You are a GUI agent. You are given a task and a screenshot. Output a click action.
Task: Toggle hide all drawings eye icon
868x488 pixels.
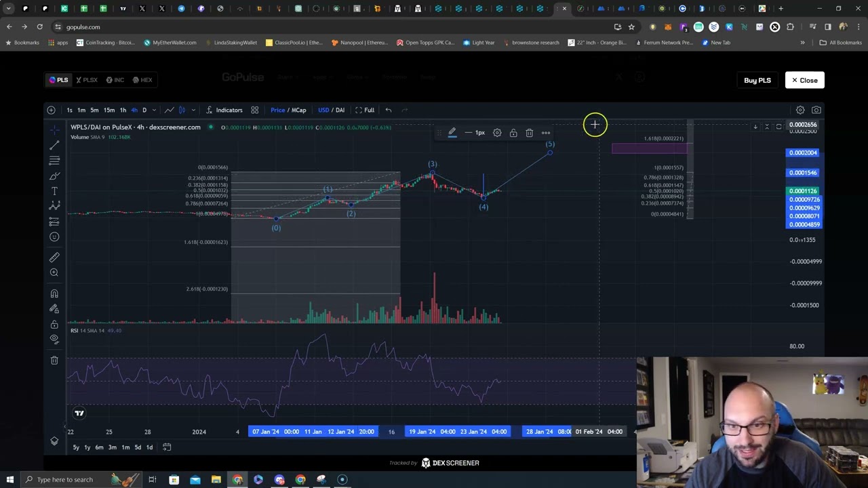[x=54, y=339]
